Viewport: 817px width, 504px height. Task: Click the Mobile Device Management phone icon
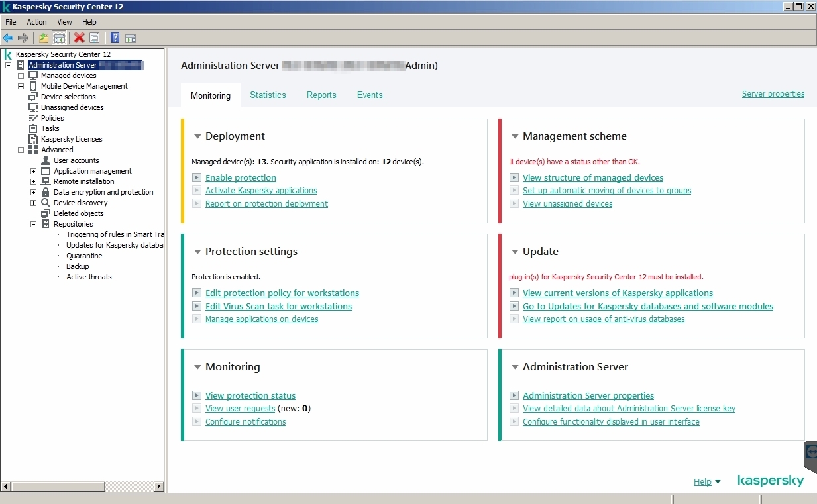click(x=33, y=86)
